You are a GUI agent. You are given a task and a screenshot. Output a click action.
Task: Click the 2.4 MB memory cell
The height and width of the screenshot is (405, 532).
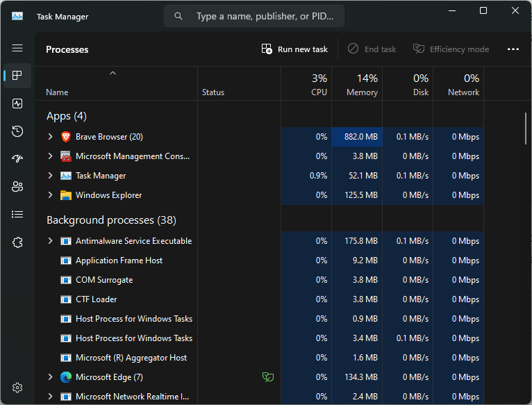tap(357, 396)
